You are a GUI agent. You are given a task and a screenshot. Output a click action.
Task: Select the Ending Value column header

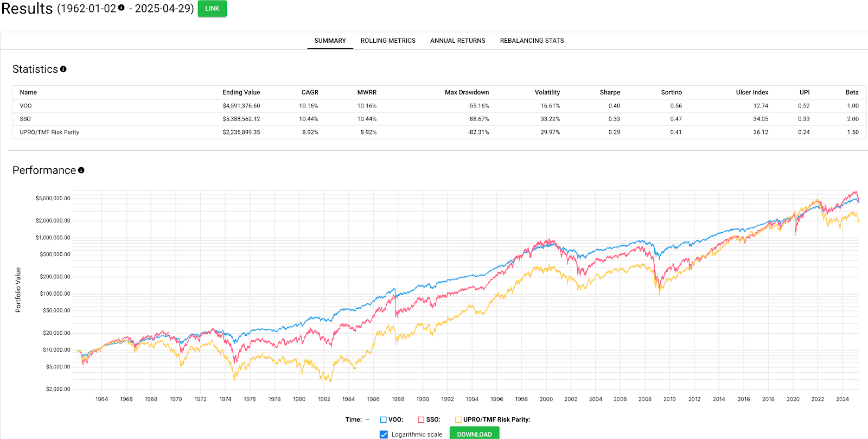pyautogui.click(x=241, y=92)
